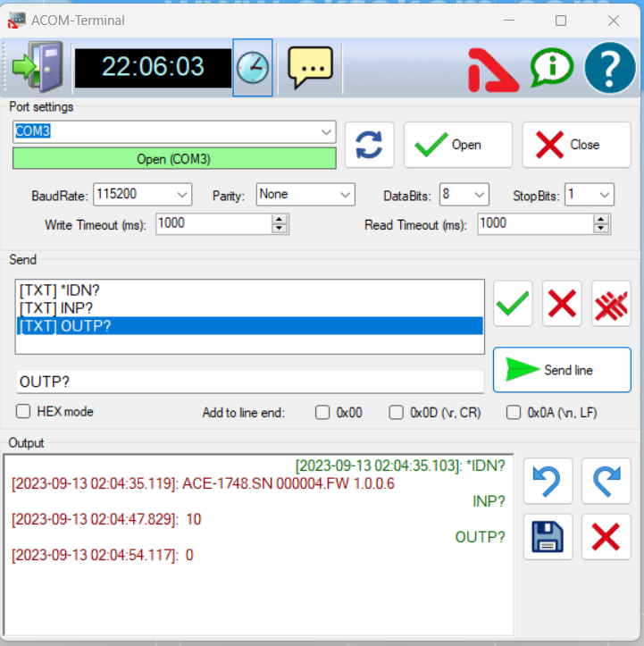Check the 0x00 line end option
Screen dimensions: 644x646
tap(322, 412)
